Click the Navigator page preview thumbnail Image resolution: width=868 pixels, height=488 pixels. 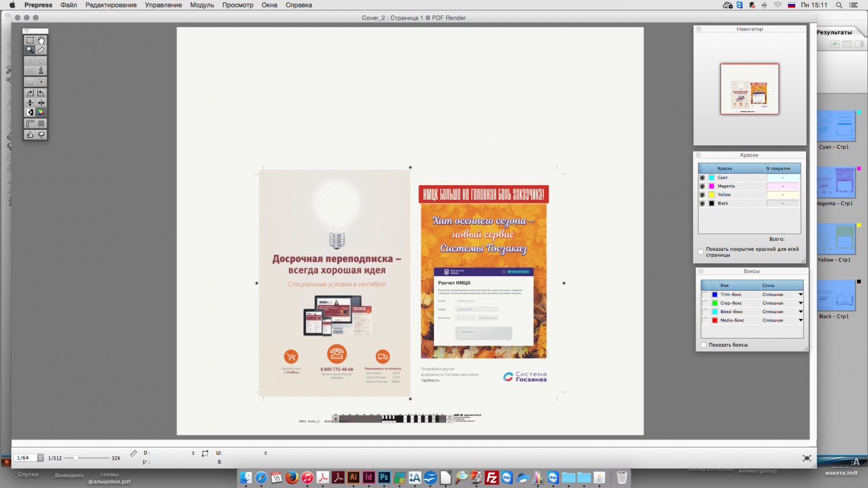point(749,89)
